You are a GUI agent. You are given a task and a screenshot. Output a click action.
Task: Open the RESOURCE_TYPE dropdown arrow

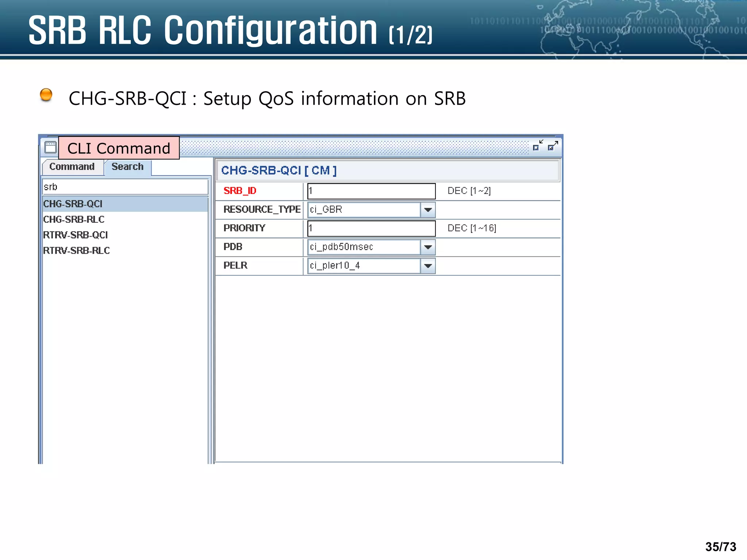pos(428,210)
